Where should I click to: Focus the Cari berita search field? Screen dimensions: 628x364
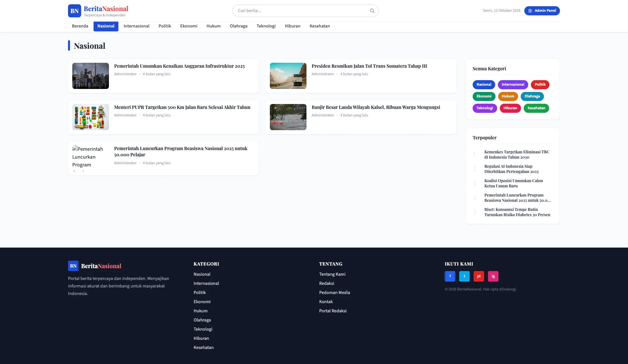point(305,11)
